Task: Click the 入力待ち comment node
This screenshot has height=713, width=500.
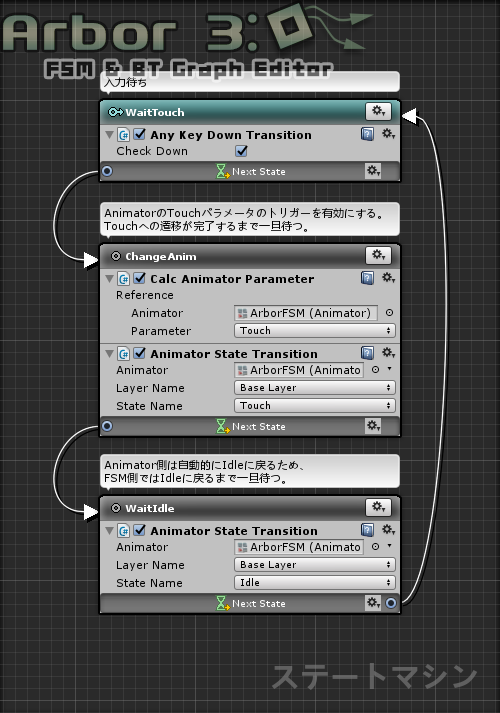Action: 250,82
